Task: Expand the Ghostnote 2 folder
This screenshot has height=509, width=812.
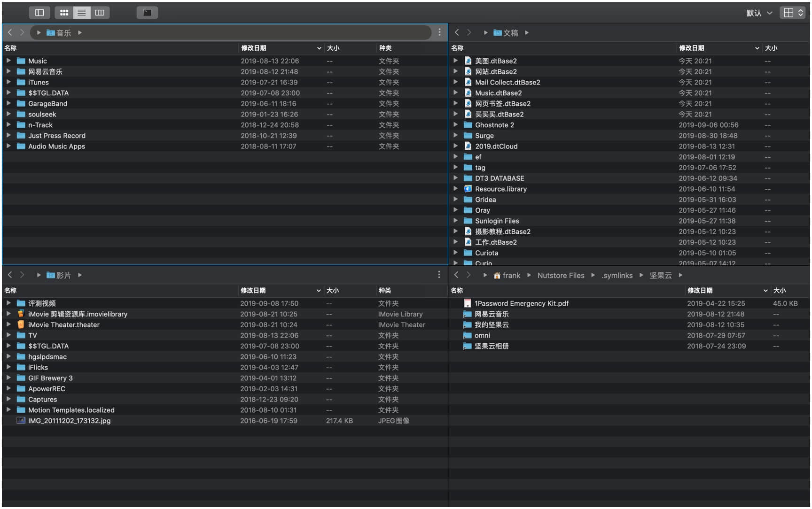Action: click(455, 125)
